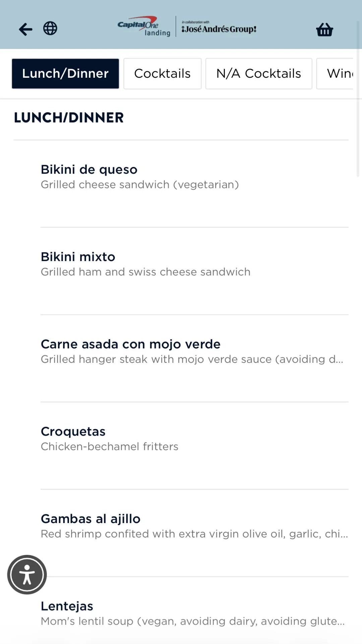Image resolution: width=362 pixels, height=644 pixels.
Task: Click the Grilled cheese sandwich description
Action: click(140, 185)
